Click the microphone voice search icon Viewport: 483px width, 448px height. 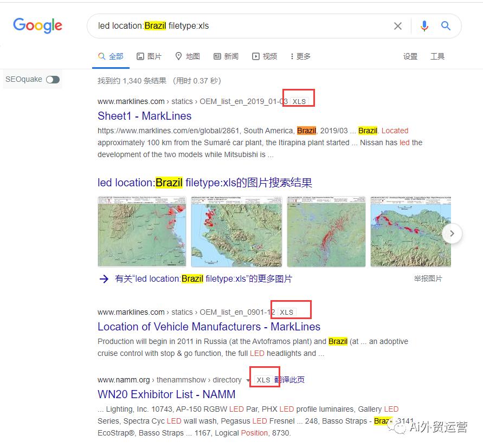point(424,25)
